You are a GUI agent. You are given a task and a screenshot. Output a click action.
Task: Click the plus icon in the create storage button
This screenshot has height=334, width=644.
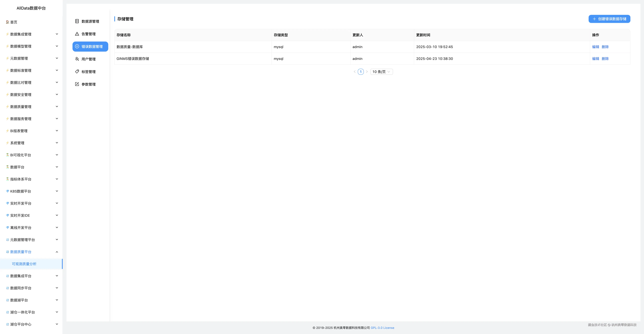tap(594, 19)
